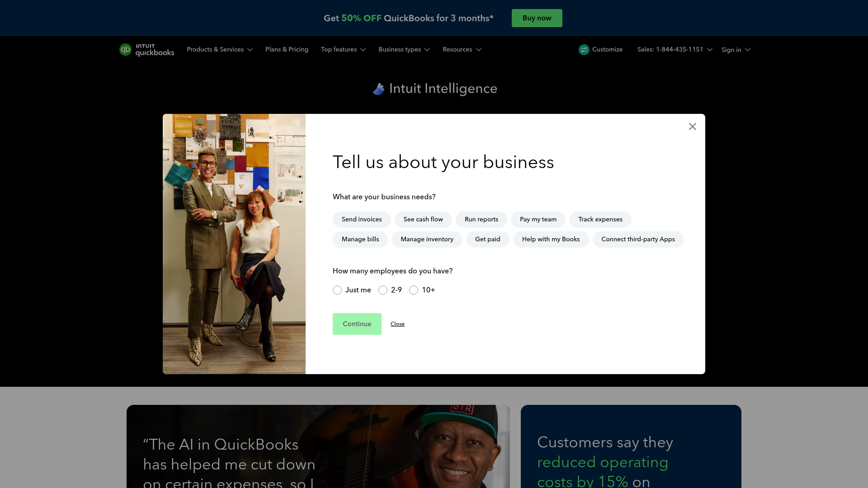The height and width of the screenshot is (488, 868).
Task: Click the 'reduced operating costs by 15%' card
Action: (x=631, y=446)
